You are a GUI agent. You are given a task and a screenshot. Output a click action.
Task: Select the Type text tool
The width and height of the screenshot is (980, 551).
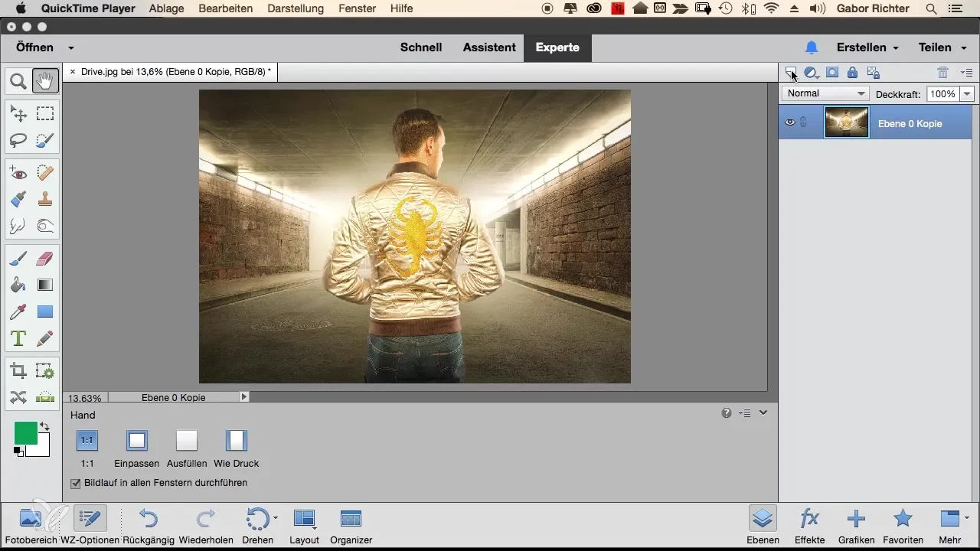(x=18, y=337)
